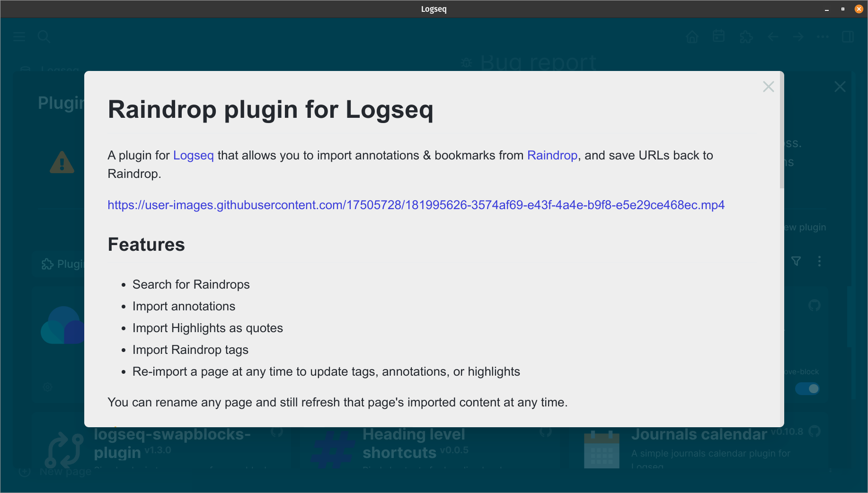The image size is (868, 493).
Task: Click the swap arrows icon on logseq-swapblocks-plugin
Action: (x=64, y=449)
